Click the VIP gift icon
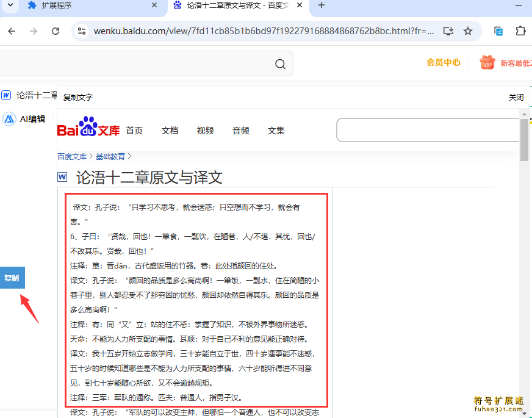532x418 pixels. 487,62
